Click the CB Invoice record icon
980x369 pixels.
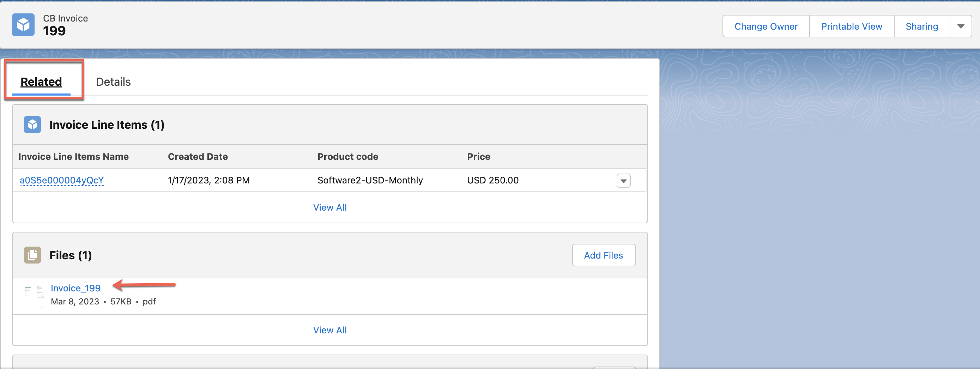23,25
